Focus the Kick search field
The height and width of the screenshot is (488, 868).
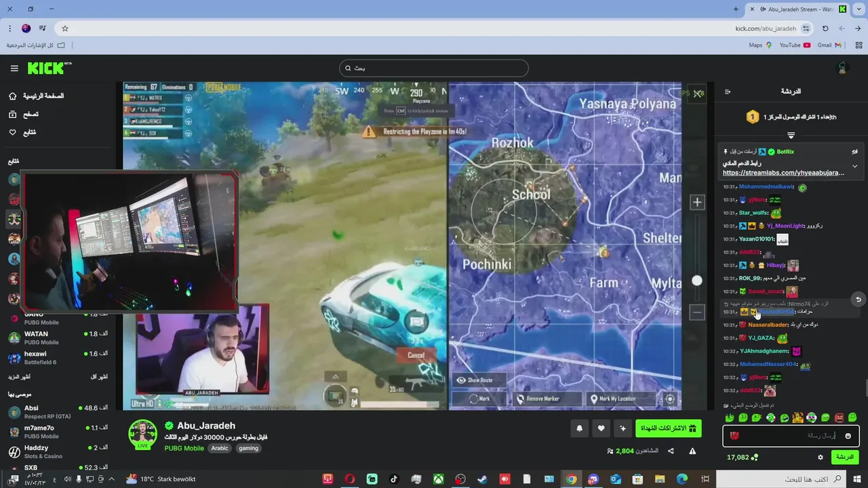point(434,68)
